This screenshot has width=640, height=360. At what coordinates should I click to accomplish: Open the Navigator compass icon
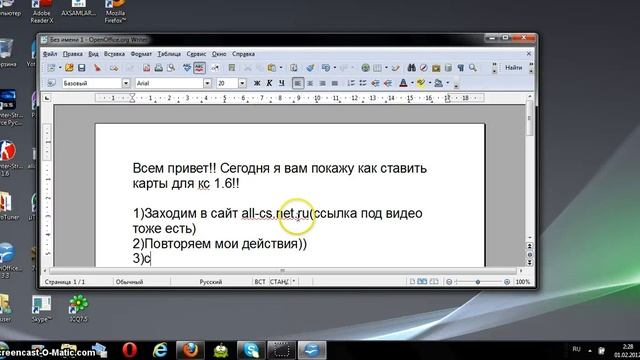coord(424,68)
